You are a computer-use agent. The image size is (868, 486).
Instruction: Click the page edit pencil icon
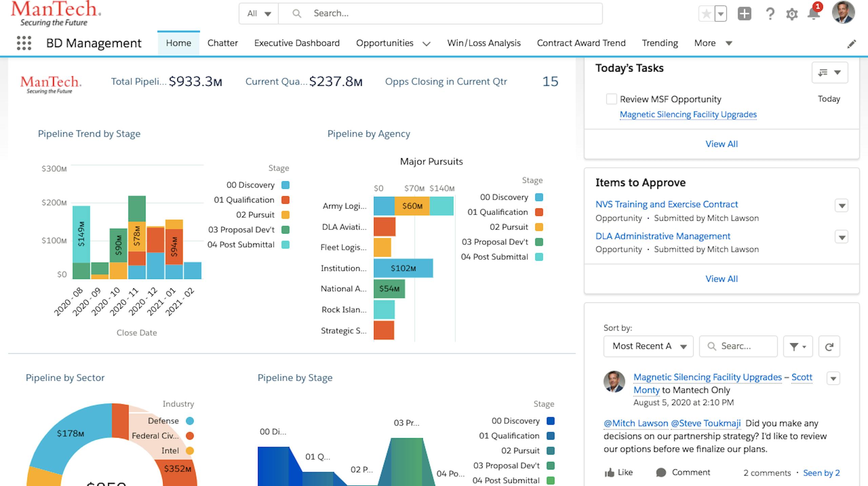pyautogui.click(x=851, y=44)
